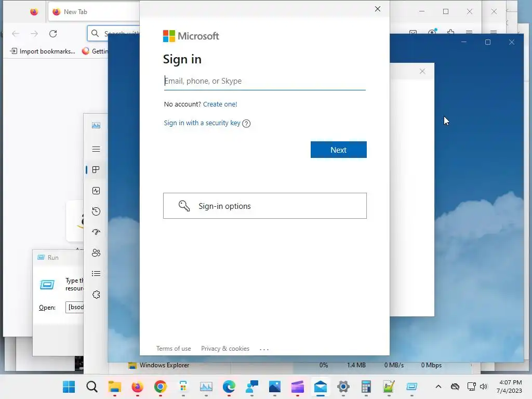Open network status in system tray
The width and height of the screenshot is (532, 399).
point(471,387)
